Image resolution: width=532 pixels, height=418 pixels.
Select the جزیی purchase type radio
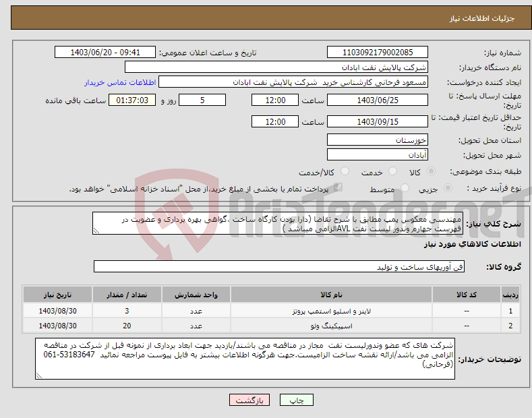click(448, 187)
